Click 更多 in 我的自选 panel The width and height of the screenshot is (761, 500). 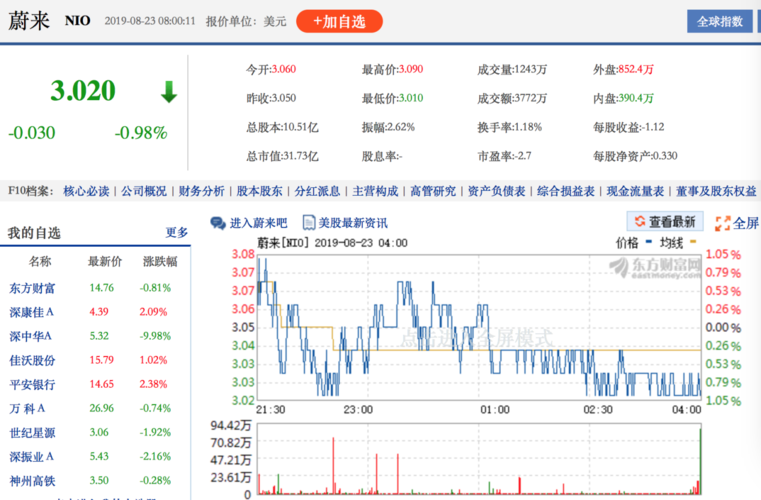tap(177, 233)
